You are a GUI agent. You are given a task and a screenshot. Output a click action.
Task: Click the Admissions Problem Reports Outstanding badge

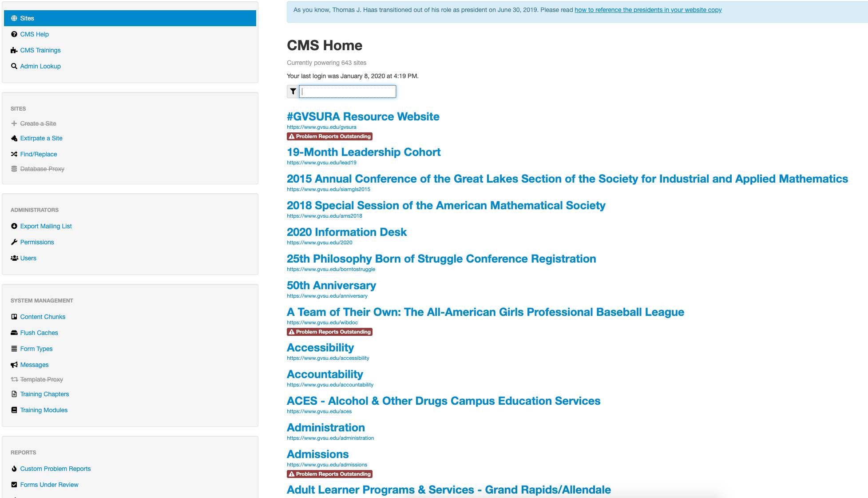329,474
